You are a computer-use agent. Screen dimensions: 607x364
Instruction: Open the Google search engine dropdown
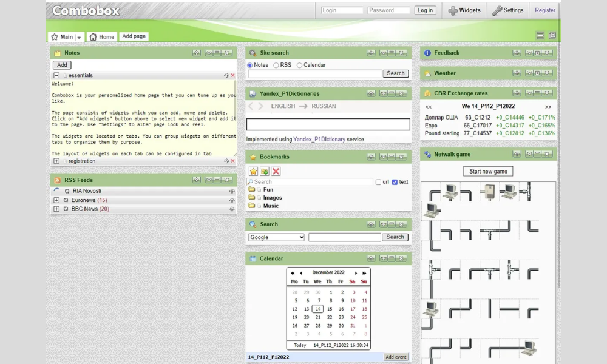(276, 237)
